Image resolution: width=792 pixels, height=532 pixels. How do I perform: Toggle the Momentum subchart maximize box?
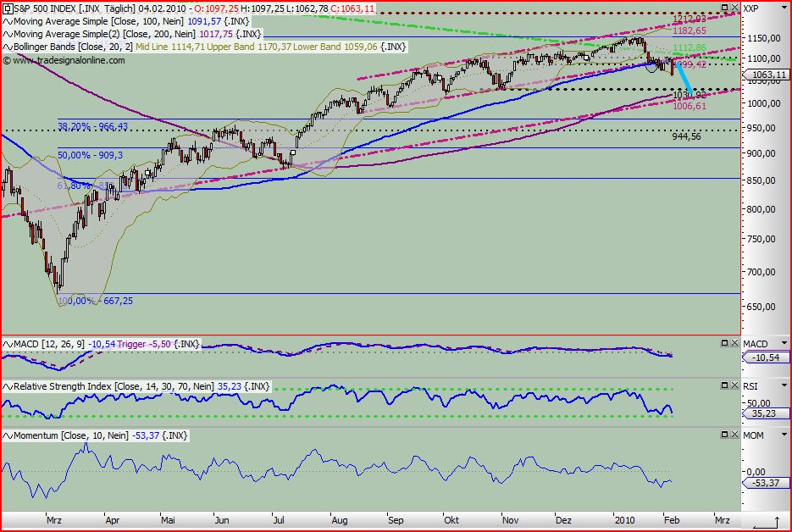[x=724, y=435]
